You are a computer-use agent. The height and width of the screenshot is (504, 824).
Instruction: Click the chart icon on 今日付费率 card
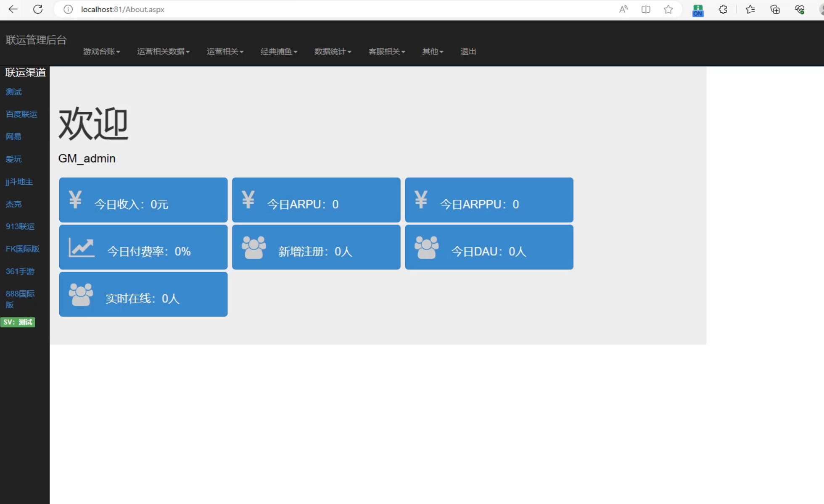81,247
